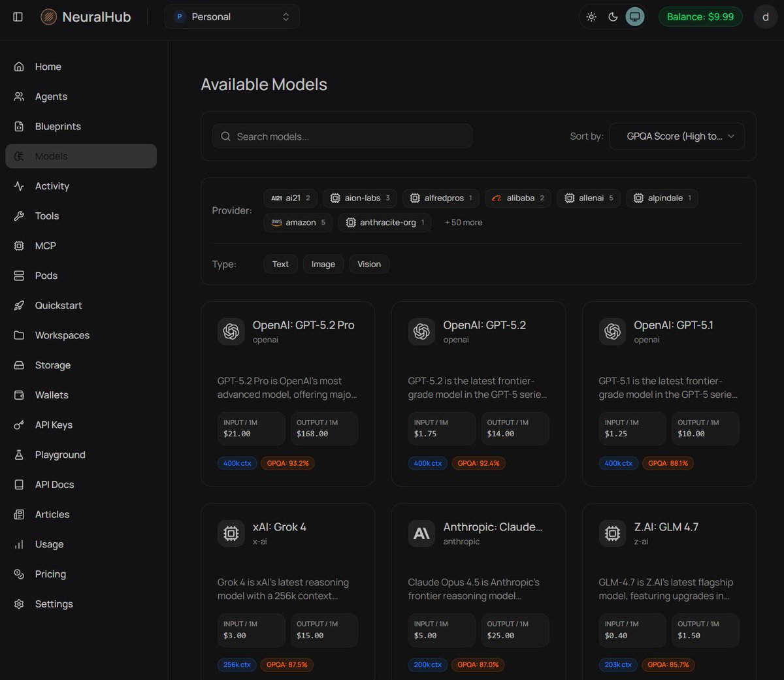
Task: Click the Settings gear icon
Action: click(19, 604)
